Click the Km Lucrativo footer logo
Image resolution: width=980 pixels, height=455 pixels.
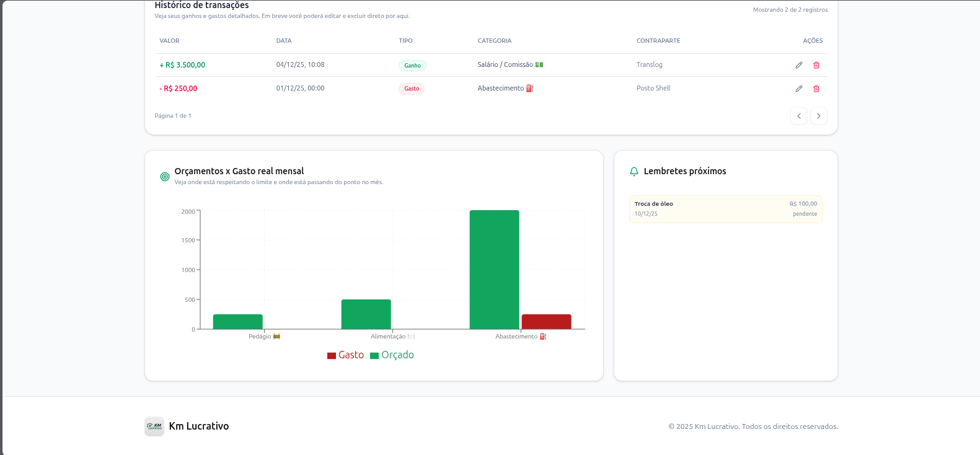pos(154,426)
